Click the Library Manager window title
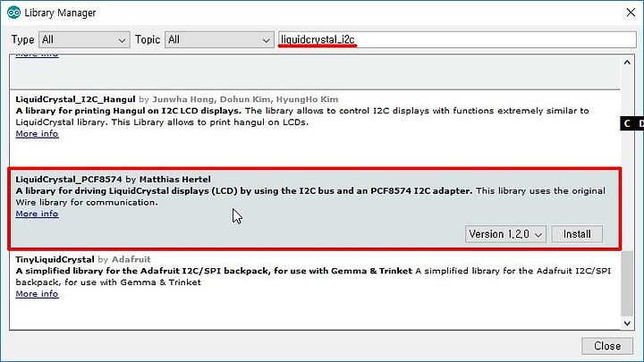644x362 pixels. click(60, 13)
